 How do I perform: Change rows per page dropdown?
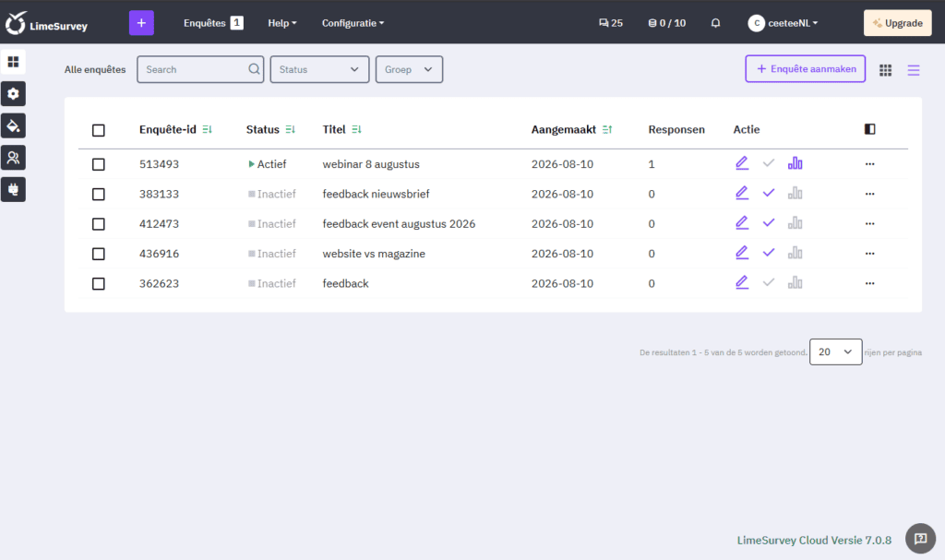click(835, 352)
